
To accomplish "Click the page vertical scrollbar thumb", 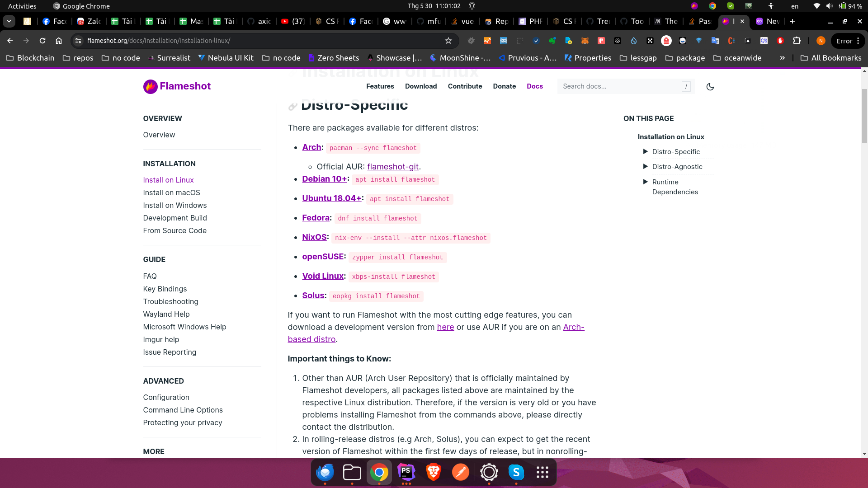I will (865, 116).
